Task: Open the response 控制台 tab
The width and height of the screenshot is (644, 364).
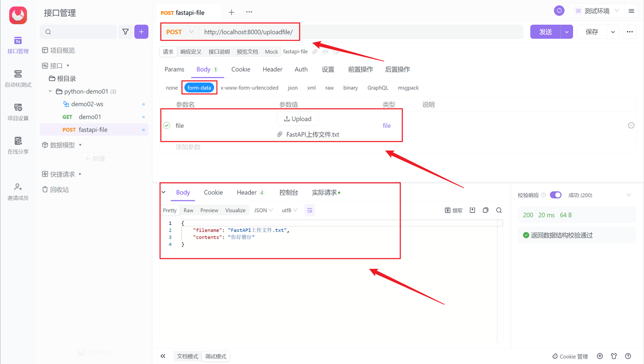Action: click(x=289, y=192)
